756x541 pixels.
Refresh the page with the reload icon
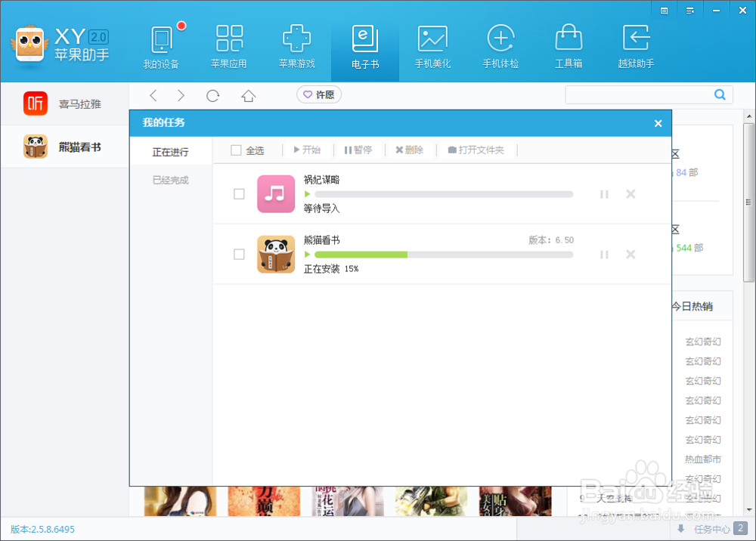[x=212, y=96]
